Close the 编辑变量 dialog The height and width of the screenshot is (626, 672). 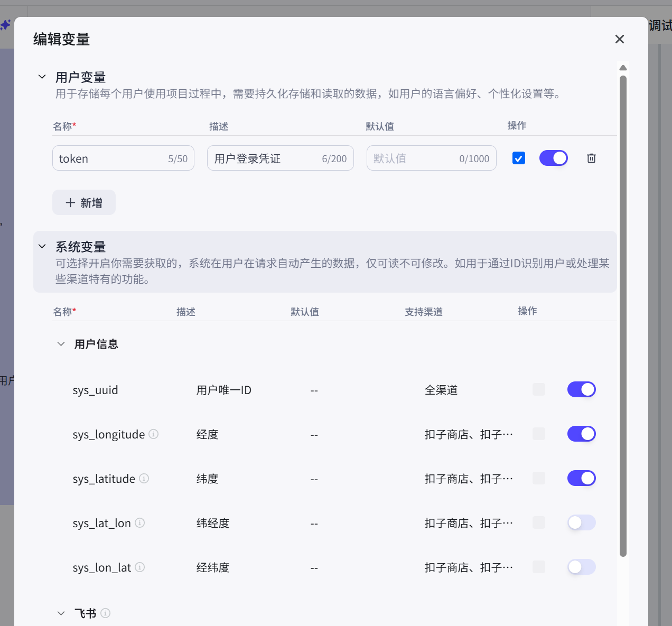pyautogui.click(x=619, y=39)
